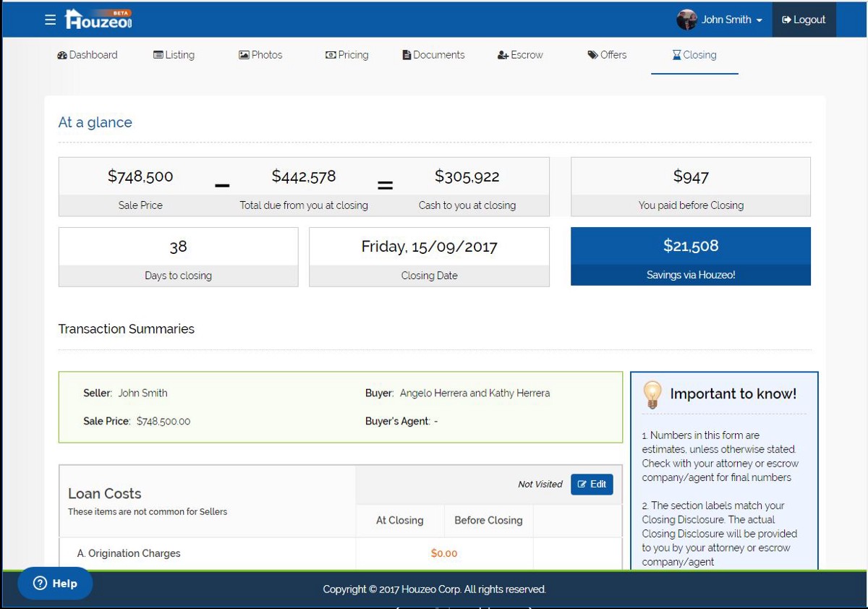Open the Listing tab

coord(174,55)
